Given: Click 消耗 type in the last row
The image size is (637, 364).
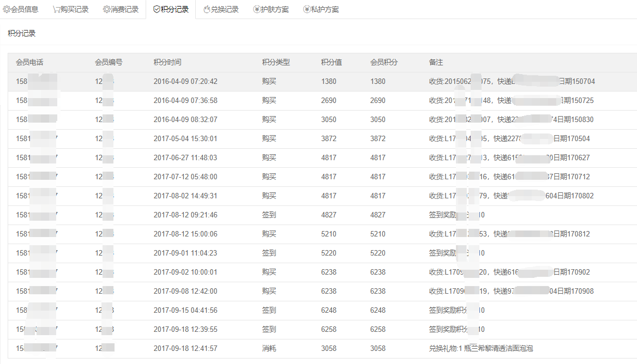Looking at the screenshot, I should pos(269,349).
